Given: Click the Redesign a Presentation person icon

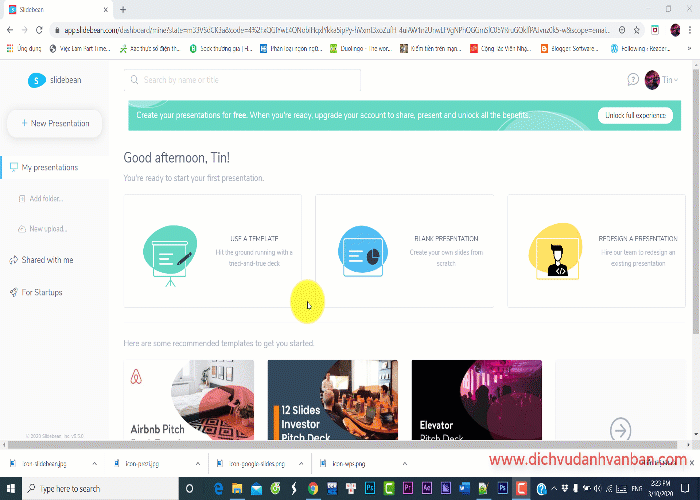Looking at the screenshot, I should click(x=556, y=251).
